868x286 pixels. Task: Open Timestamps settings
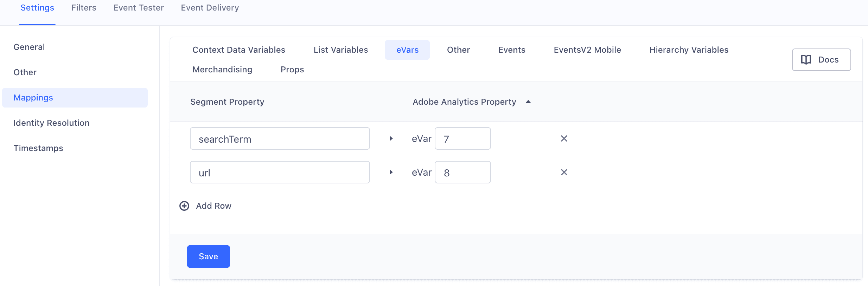pyautogui.click(x=38, y=148)
